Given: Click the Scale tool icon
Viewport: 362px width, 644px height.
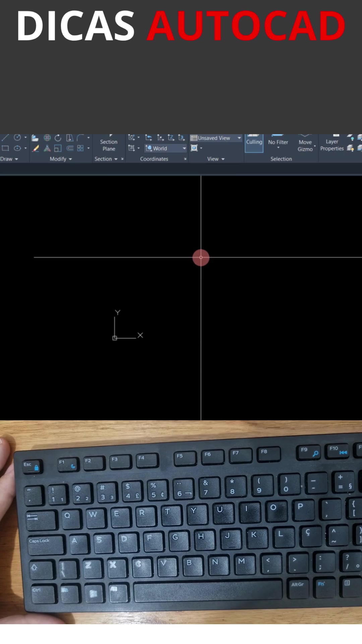Looking at the screenshot, I should [58, 148].
